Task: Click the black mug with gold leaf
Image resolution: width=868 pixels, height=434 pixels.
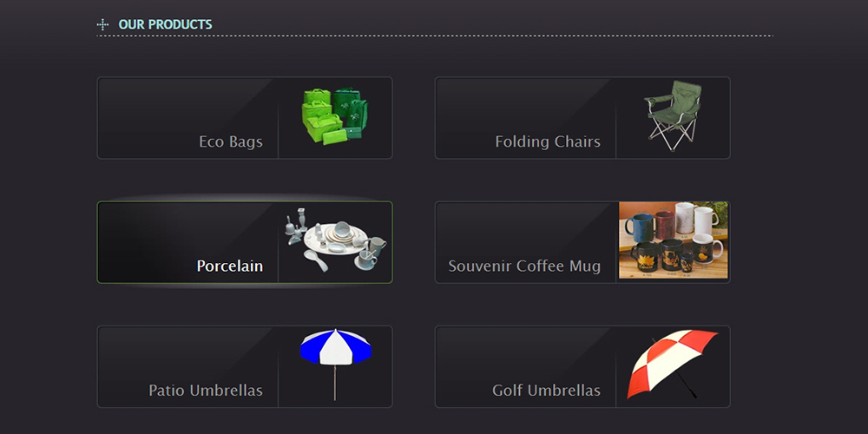Action: [x=643, y=256]
